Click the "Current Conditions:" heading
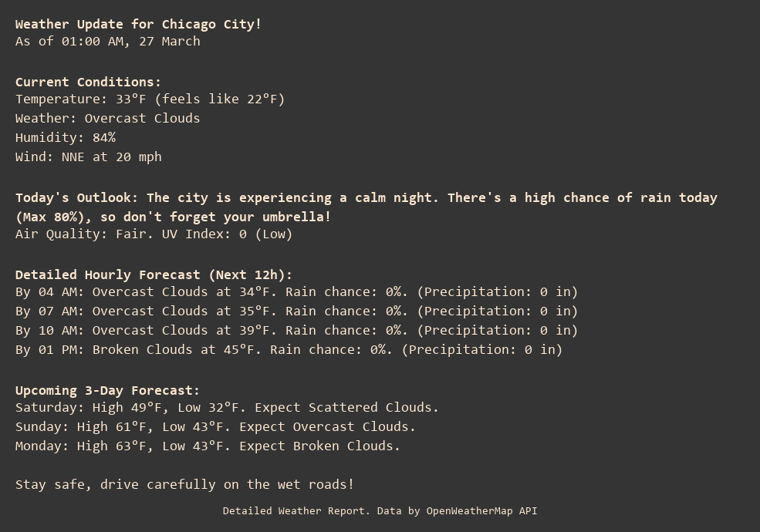This screenshot has height=532, width=760. tap(88, 82)
